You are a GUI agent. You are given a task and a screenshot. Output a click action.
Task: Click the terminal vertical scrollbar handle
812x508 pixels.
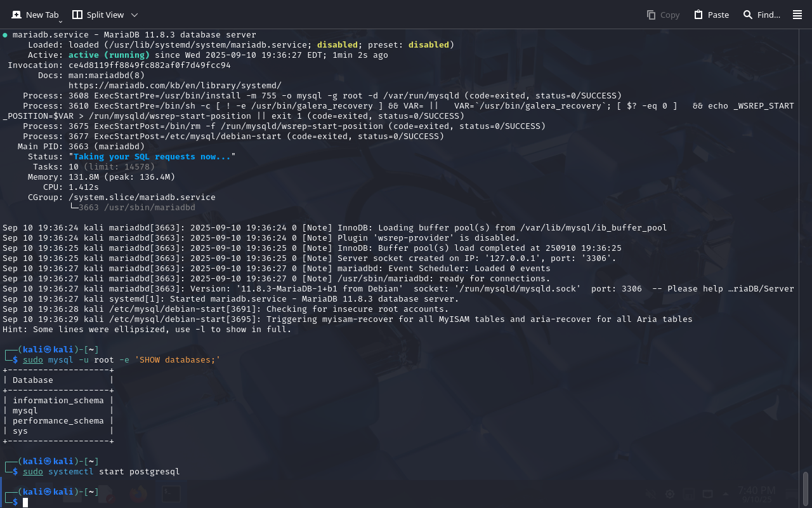tap(806, 488)
